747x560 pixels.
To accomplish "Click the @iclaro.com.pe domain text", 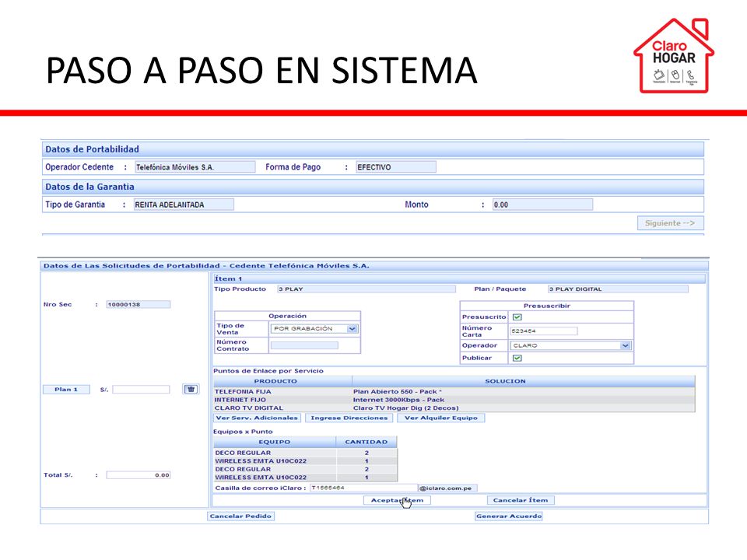I will tap(446, 488).
